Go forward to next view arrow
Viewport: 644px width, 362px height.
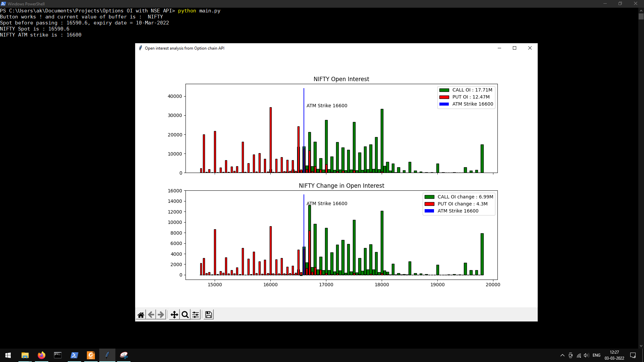pos(161,315)
